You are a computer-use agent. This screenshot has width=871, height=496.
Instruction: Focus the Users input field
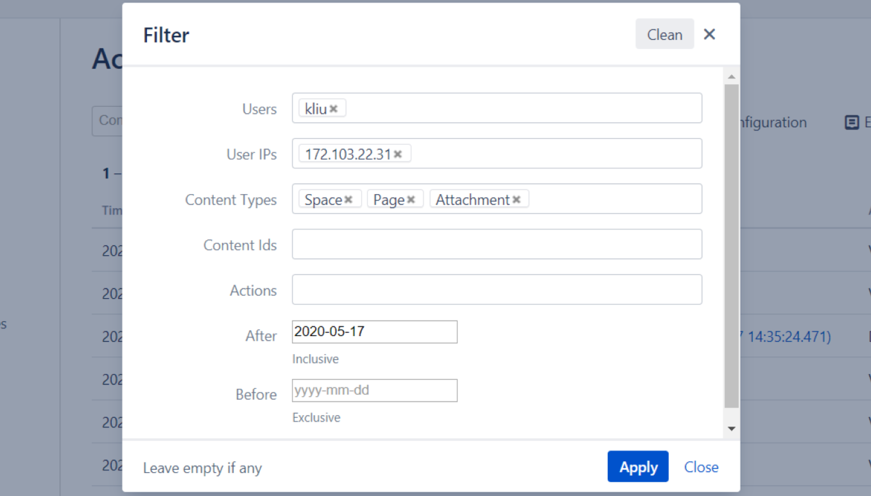tap(520, 109)
